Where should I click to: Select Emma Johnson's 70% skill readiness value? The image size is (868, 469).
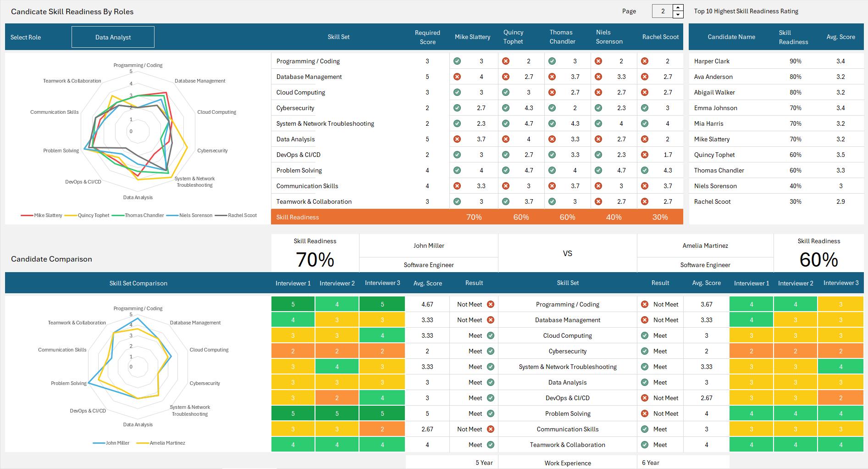pos(795,108)
